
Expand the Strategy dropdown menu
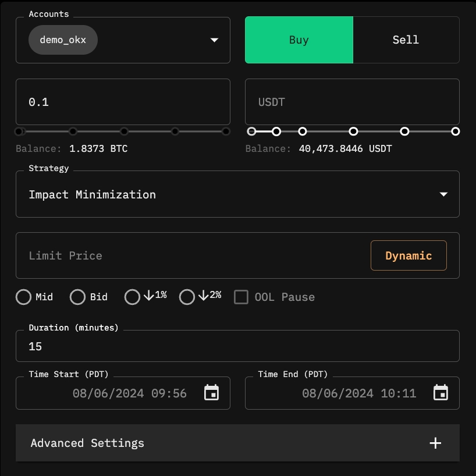pyautogui.click(x=443, y=194)
